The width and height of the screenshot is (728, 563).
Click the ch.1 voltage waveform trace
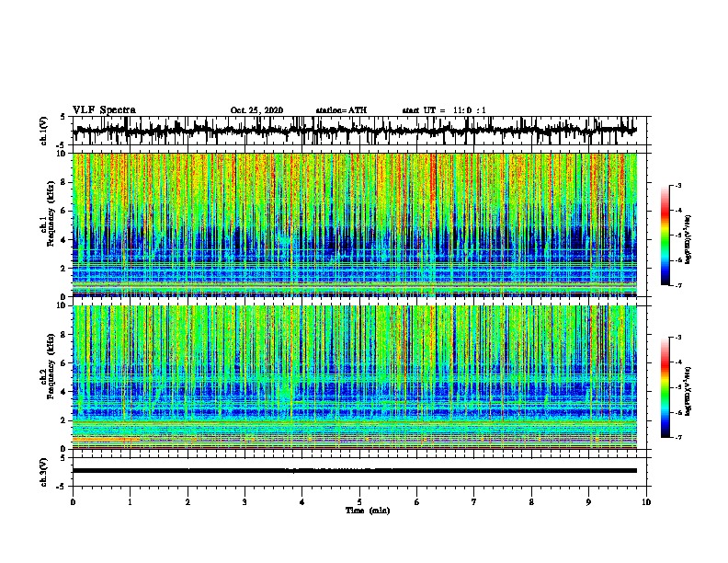[354, 131]
